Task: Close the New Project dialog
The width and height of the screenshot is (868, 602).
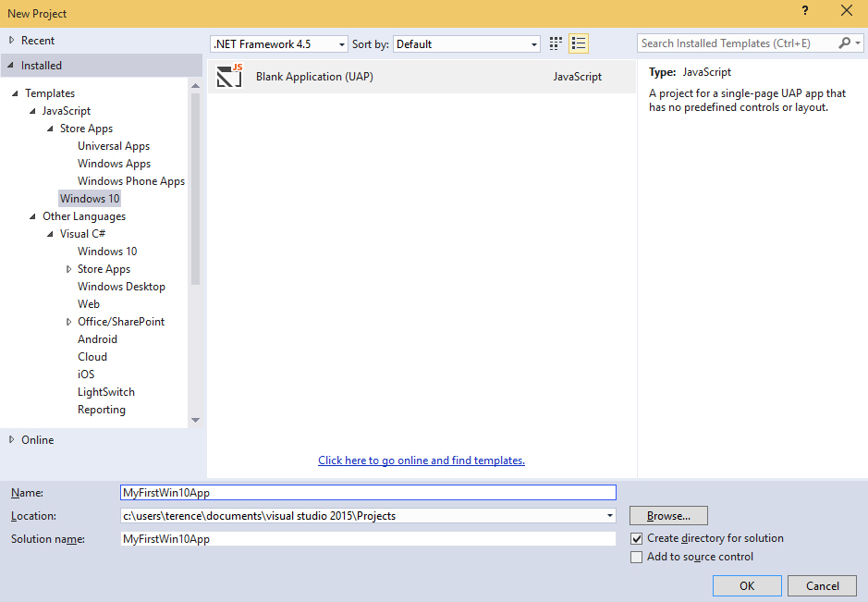Action: click(x=847, y=10)
